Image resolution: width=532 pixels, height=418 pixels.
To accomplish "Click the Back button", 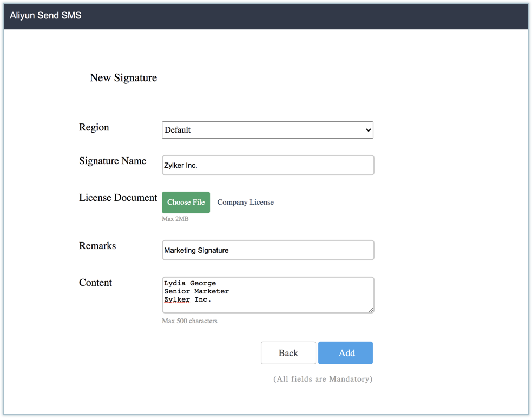I will [288, 353].
